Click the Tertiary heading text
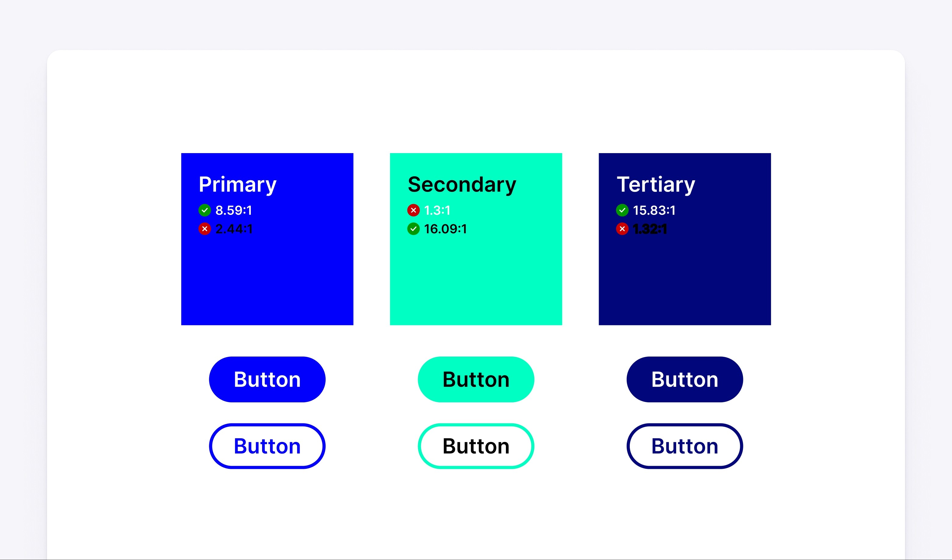 656,185
